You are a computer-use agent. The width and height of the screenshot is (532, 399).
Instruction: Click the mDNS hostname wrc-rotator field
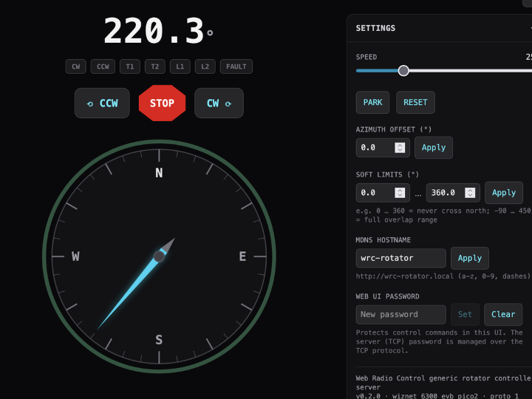tap(401, 258)
